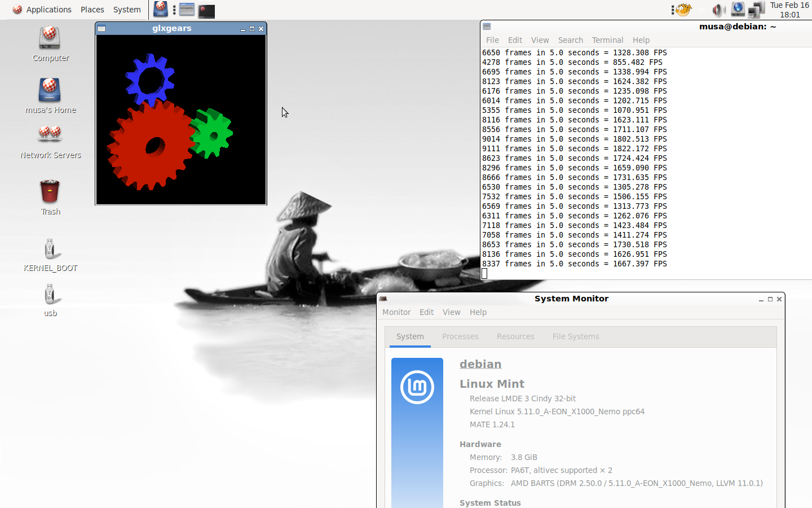Expand the System menu in the top panel

click(x=127, y=10)
